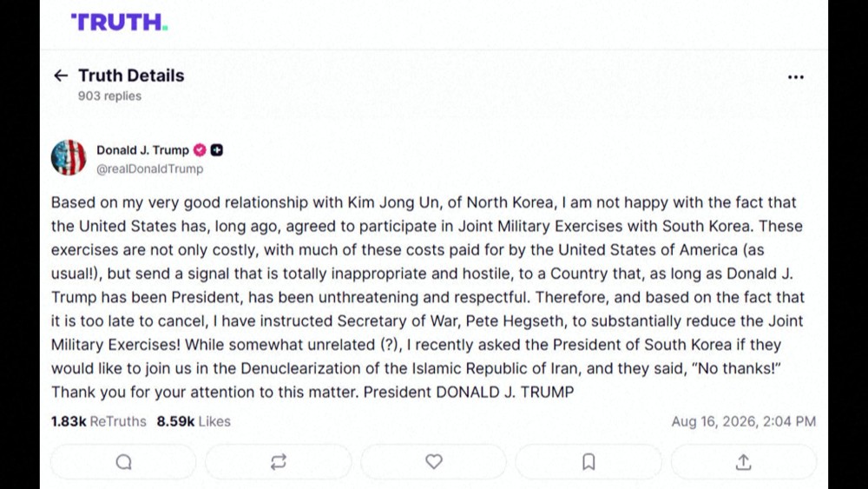The height and width of the screenshot is (489, 868).
Task: Like the post with the heart icon
Action: click(x=433, y=462)
